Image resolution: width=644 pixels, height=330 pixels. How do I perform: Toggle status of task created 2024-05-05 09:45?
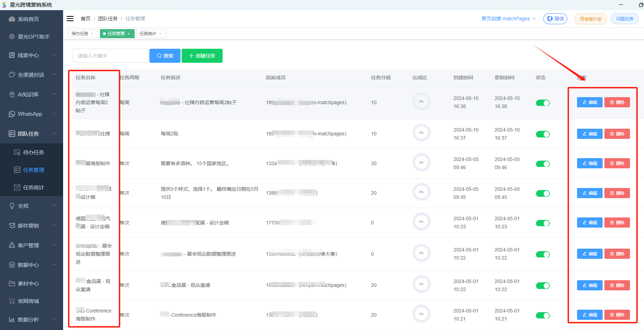tap(543, 193)
